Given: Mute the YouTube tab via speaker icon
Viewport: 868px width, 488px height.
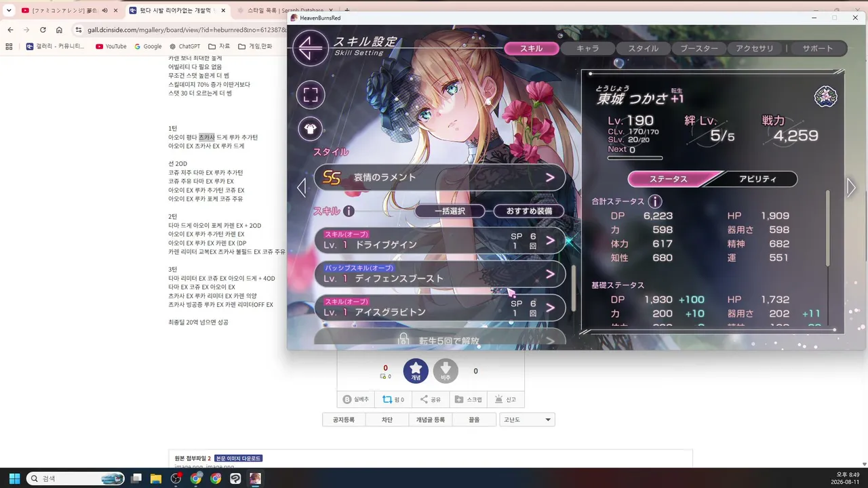Looking at the screenshot, I should (105, 10).
